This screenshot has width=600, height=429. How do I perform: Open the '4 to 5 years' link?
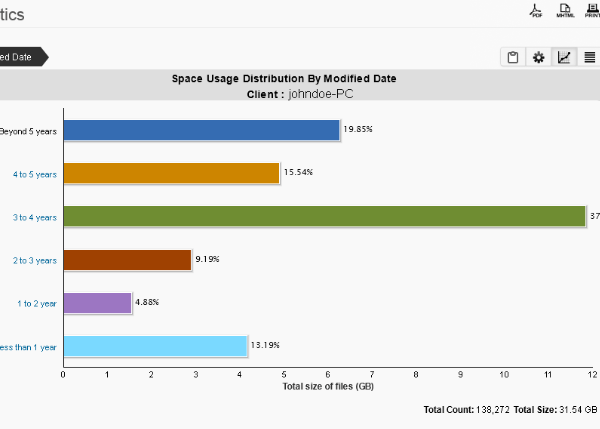(35, 175)
